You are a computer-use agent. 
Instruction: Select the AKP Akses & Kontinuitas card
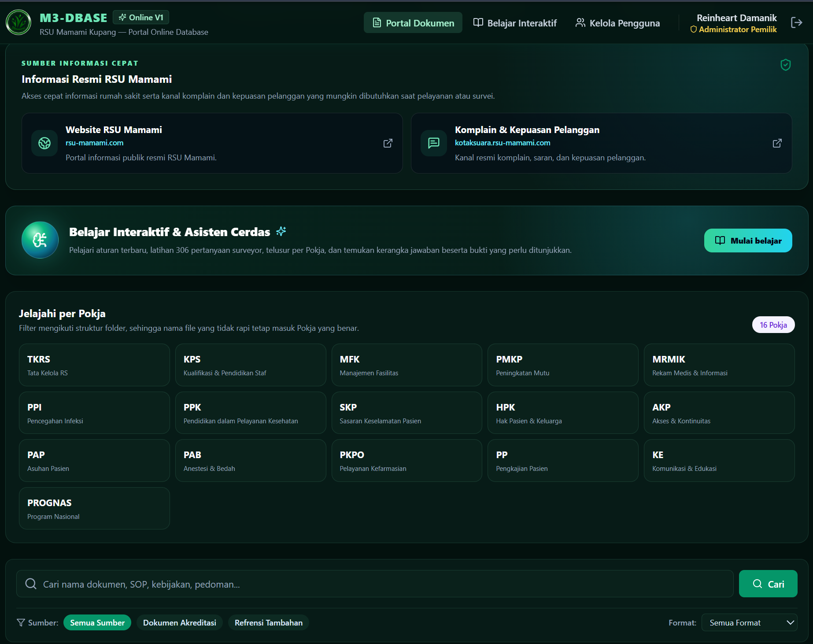pos(719,413)
